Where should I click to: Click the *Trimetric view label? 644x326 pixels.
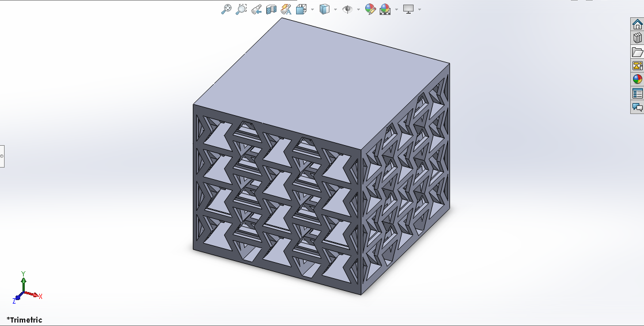point(25,320)
